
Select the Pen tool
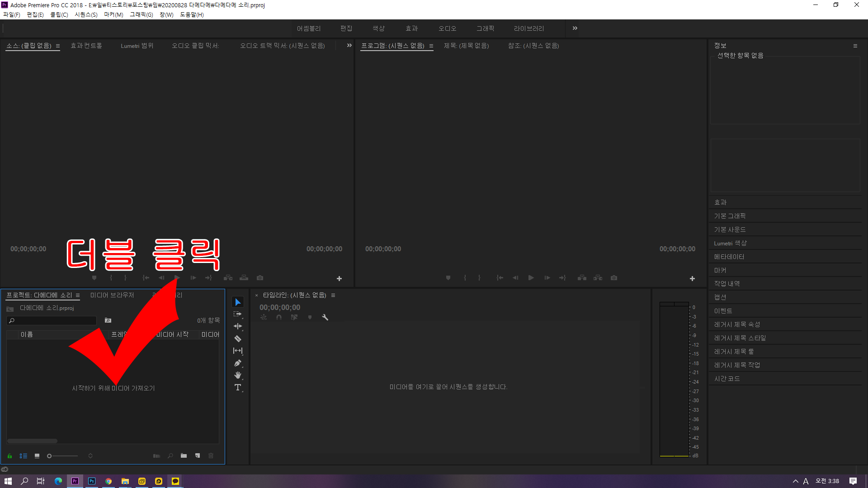click(x=238, y=363)
